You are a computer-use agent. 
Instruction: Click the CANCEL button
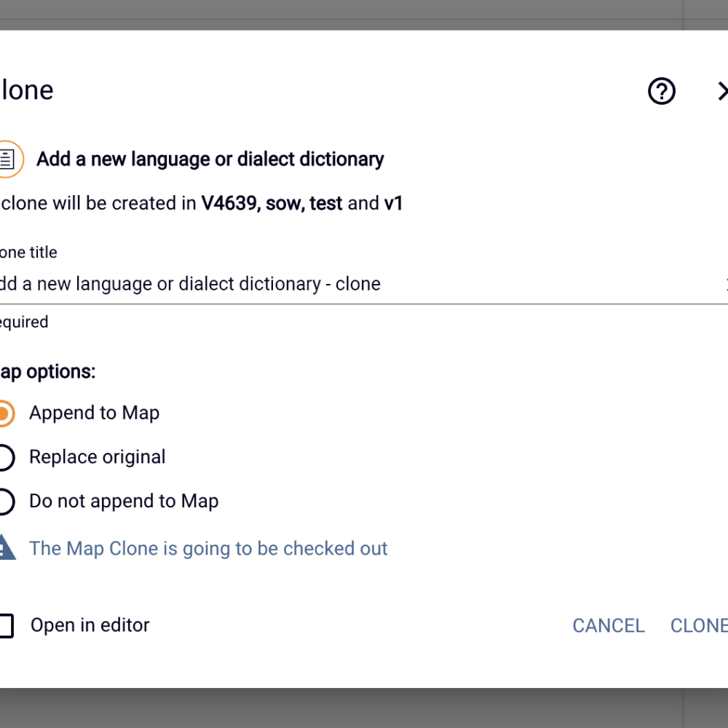tap(608, 625)
